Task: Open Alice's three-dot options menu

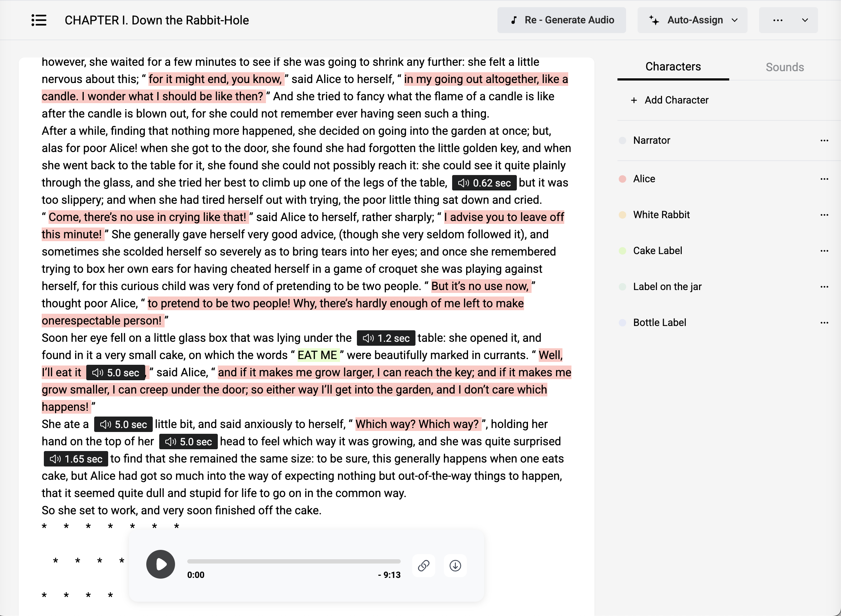Action: [x=824, y=179]
